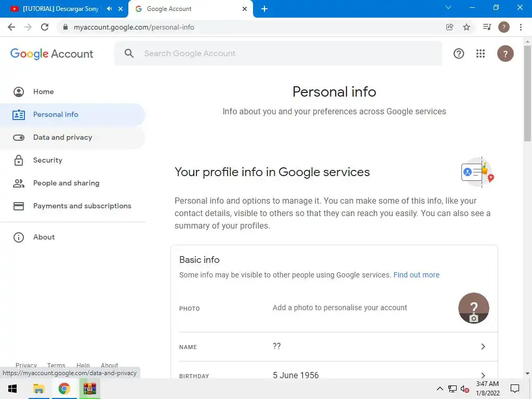The image size is (532, 399).
Task: Click the share page icon in address bar
Action: [x=449, y=27]
